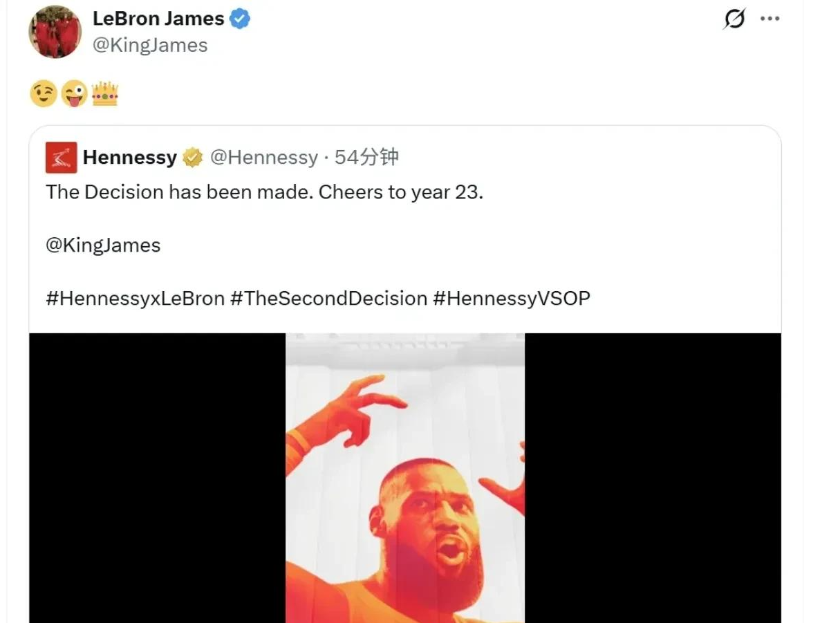Click the winking face emoji
The image size is (840, 623).
(x=44, y=94)
